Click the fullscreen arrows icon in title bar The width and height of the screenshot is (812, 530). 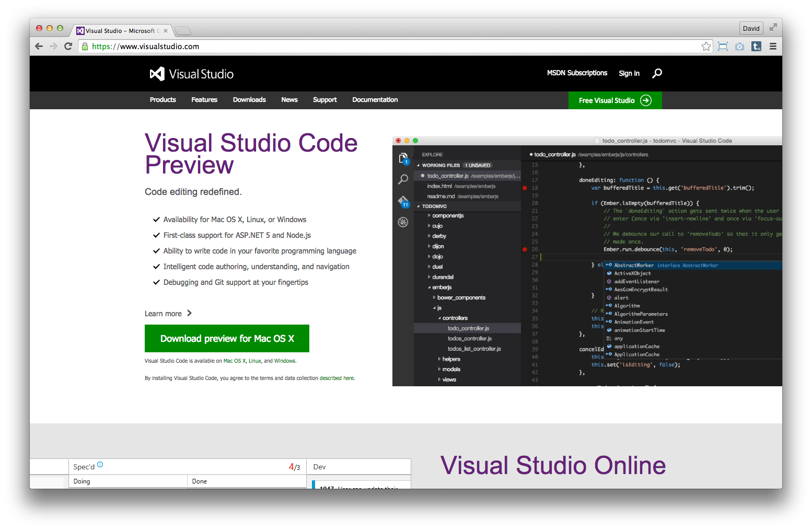(x=773, y=28)
